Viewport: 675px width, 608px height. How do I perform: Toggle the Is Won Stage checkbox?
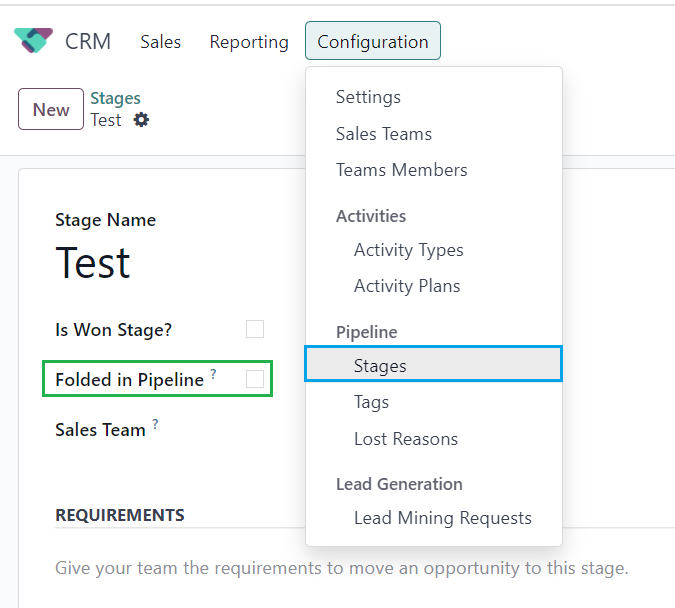pyautogui.click(x=255, y=329)
